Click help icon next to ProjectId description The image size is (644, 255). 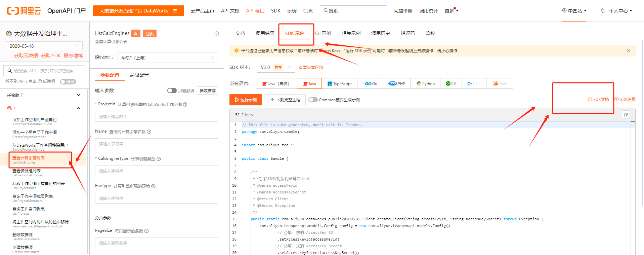(185, 105)
